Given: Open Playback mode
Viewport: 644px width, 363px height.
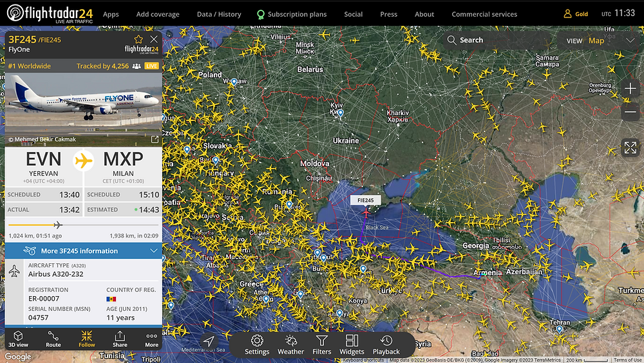Looking at the screenshot, I should (x=386, y=345).
